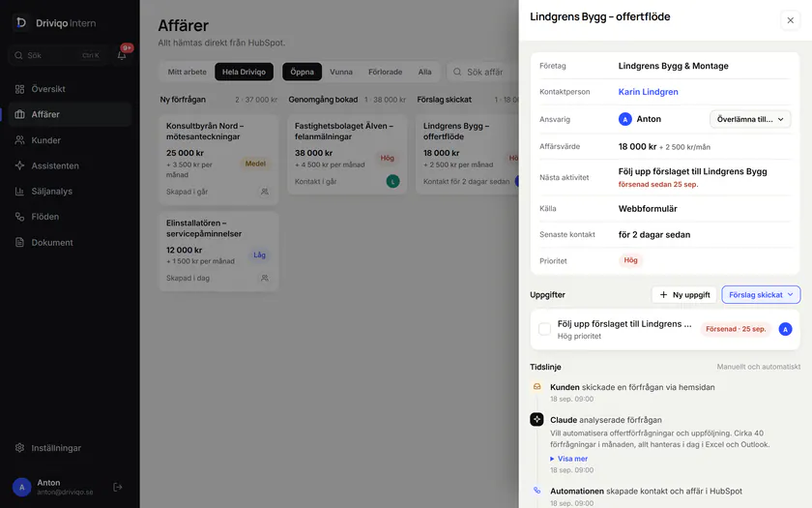This screenshot has height=508, width=812.
Task: Open Karin Lindgren contact link
Action: click(x=648, y=92)
